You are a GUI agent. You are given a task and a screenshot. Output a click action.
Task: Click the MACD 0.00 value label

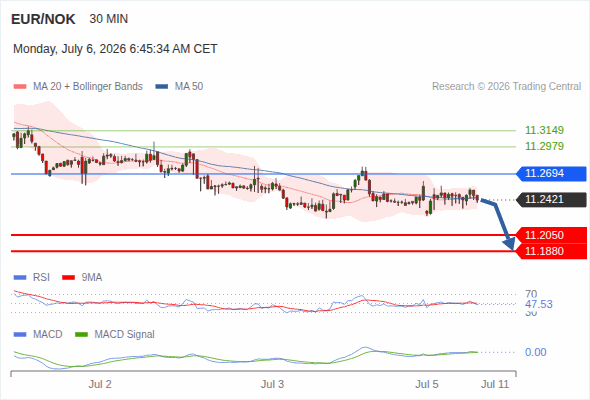click(535, 352)
